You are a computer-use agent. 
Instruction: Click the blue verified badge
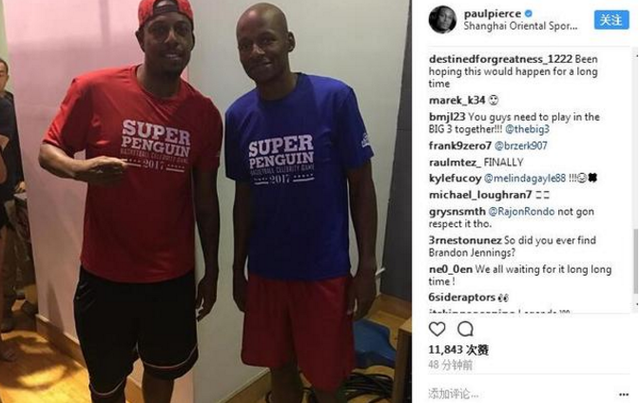tap(528, 13)
